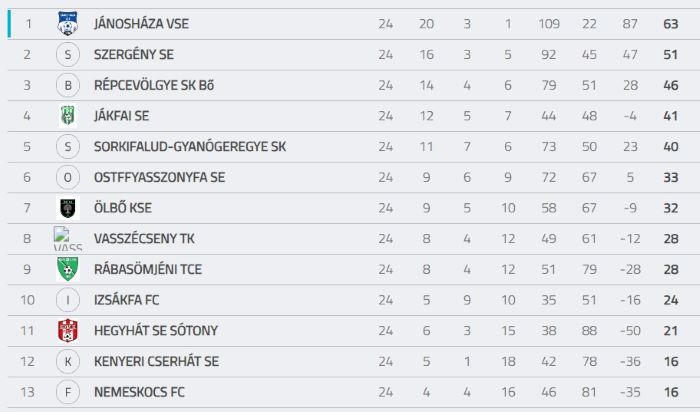The height and width of the screenshot is (412, 700).
Task: Open the OSTFFYASSZONYFA SE team link
Action: pyautogui.click(x=159, y=177)
